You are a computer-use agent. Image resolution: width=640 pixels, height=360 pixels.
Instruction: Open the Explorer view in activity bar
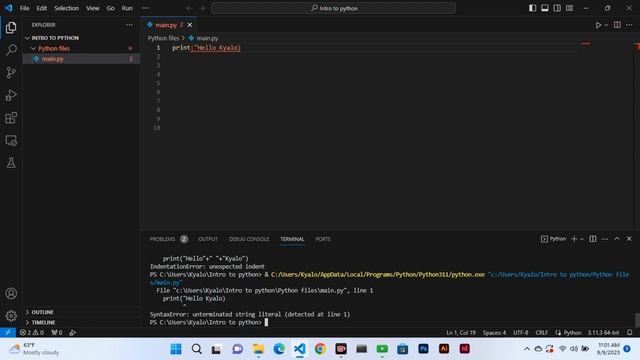11,28
